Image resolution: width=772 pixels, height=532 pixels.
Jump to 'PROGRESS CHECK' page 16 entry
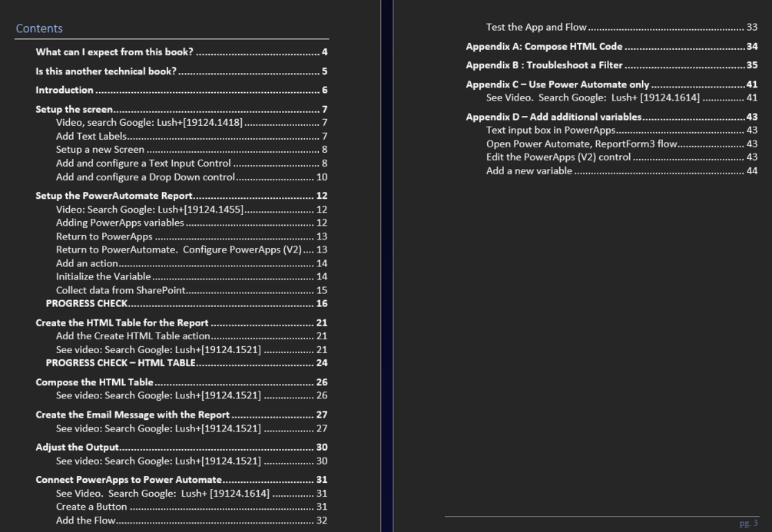[187, 304]
